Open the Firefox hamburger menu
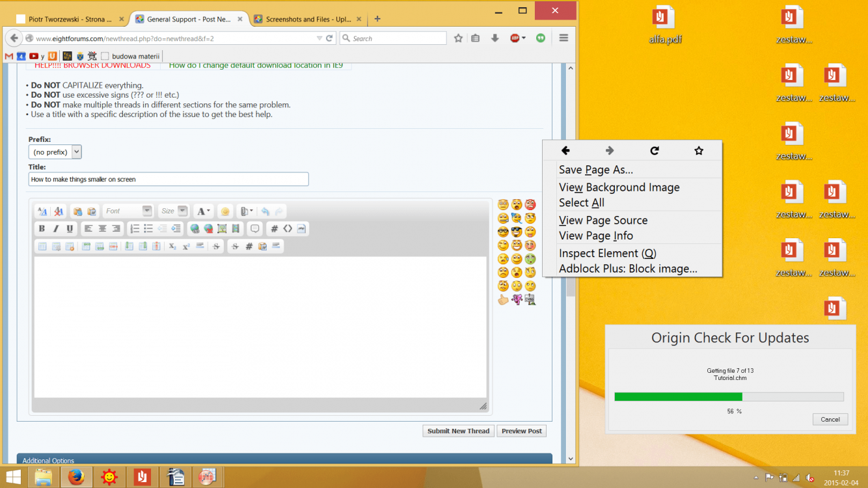The width and height of the screenshot is (868, 488). click(563, 38)
